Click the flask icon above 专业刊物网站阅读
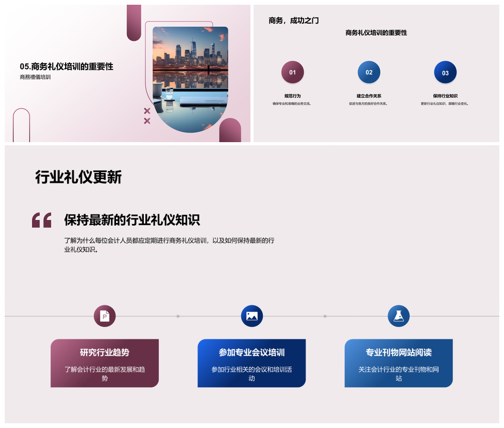Screen dimensions: 504x428 tap(398, 316)
